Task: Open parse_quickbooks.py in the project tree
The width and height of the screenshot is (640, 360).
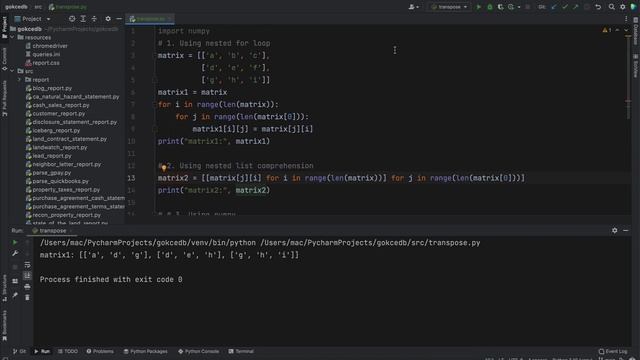Action: [x=60, y=181]
